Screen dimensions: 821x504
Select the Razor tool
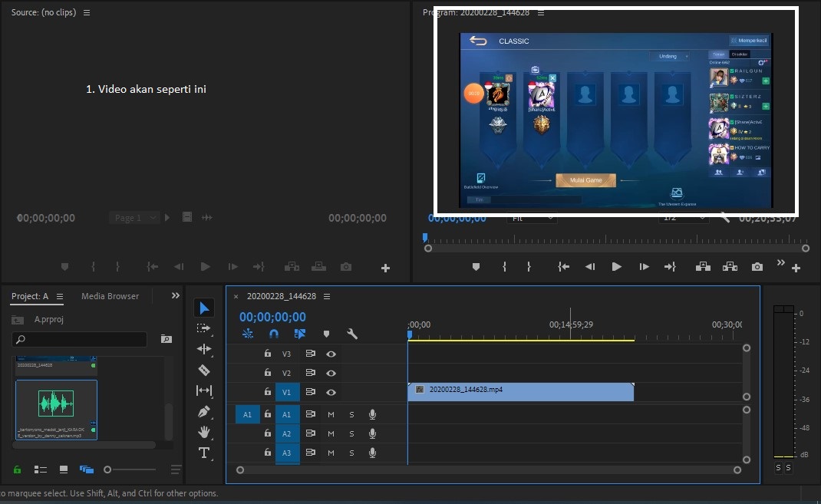203,370
